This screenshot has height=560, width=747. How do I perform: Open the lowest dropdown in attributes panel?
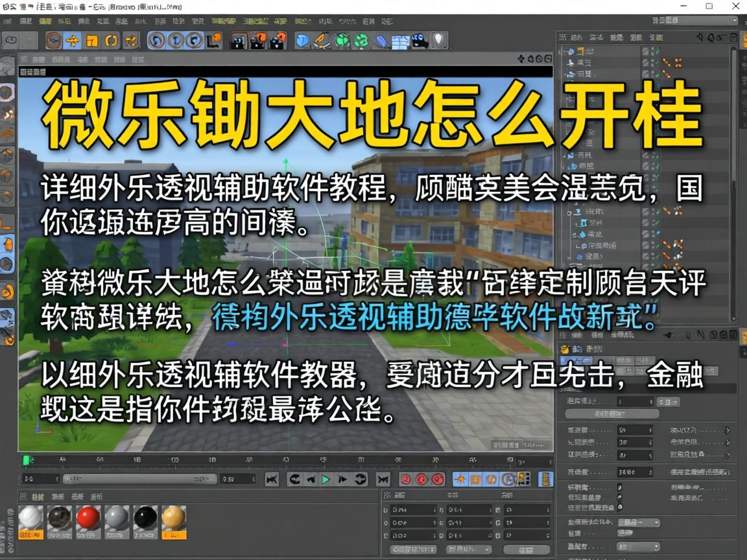(638, 546)
